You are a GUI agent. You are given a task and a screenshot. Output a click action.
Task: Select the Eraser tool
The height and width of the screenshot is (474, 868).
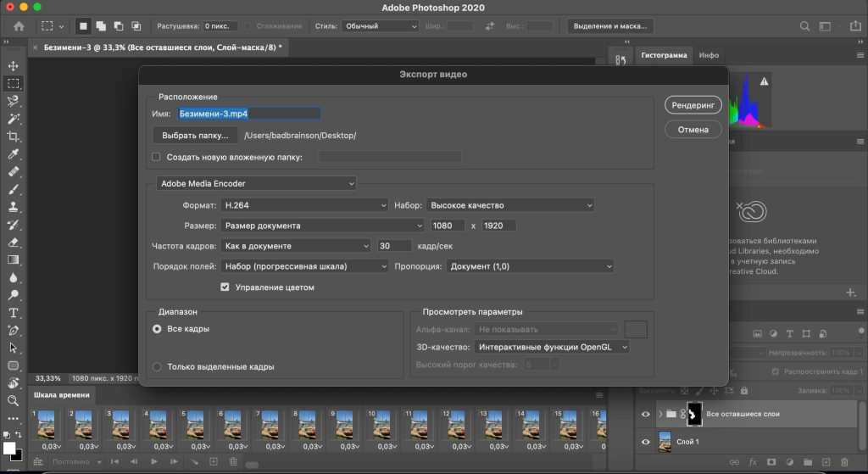[13, 242]
